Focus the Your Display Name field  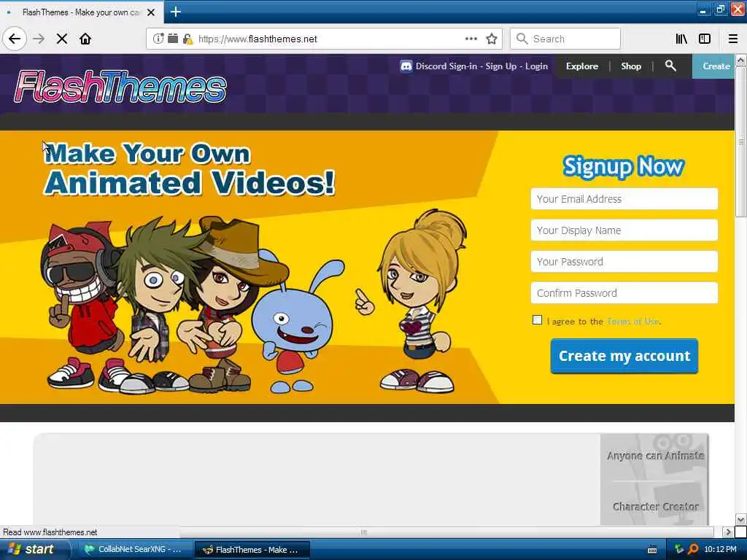click(624, 230)
